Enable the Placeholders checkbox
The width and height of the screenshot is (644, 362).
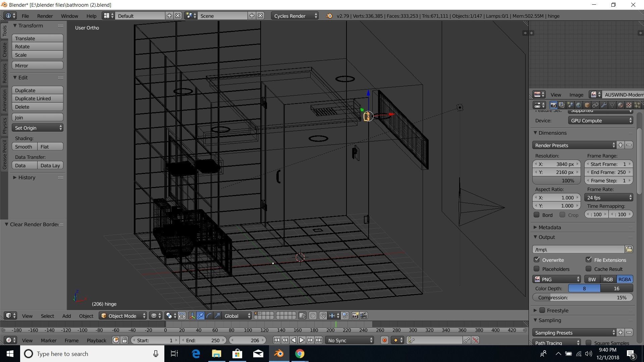(537, 269)
